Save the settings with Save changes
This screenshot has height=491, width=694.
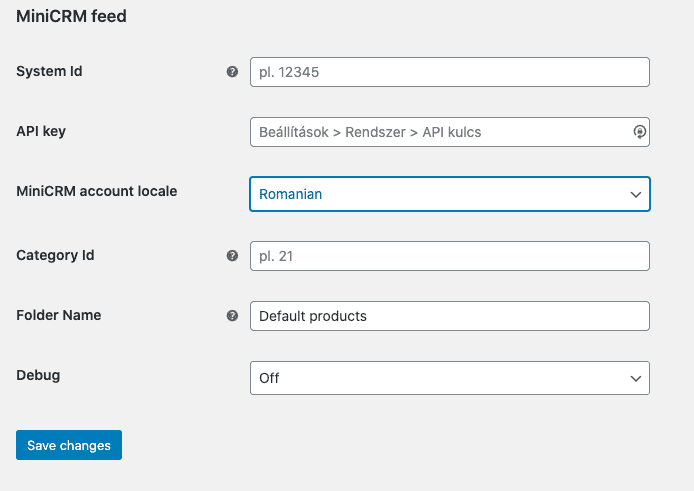[69, 445]
